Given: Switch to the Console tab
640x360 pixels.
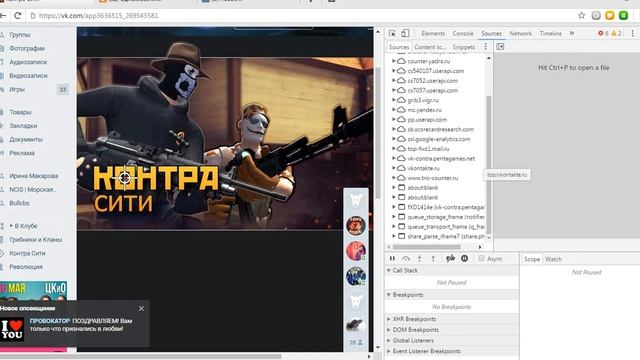Looking at the screenshot, I should 463,33.
